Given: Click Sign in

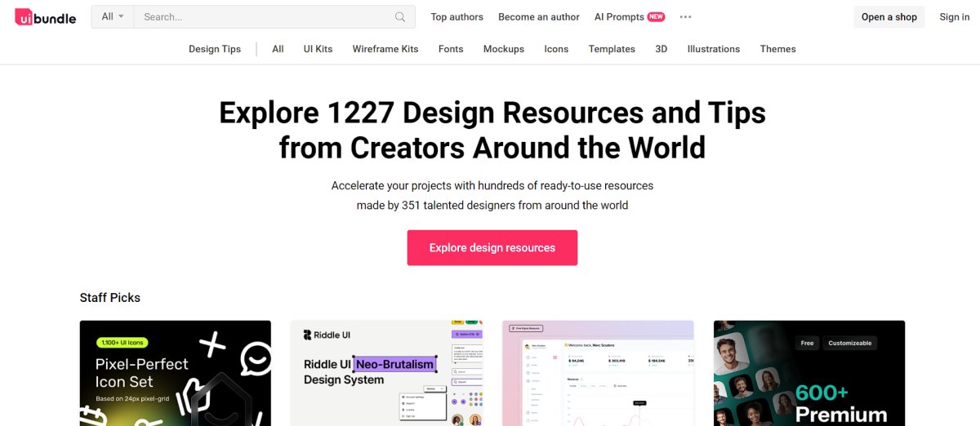Looking at the screenshot, I should click(954, 17).
